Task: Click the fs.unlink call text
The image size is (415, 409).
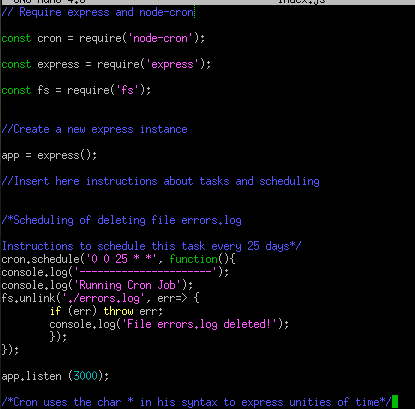Action: click(100, 298)
